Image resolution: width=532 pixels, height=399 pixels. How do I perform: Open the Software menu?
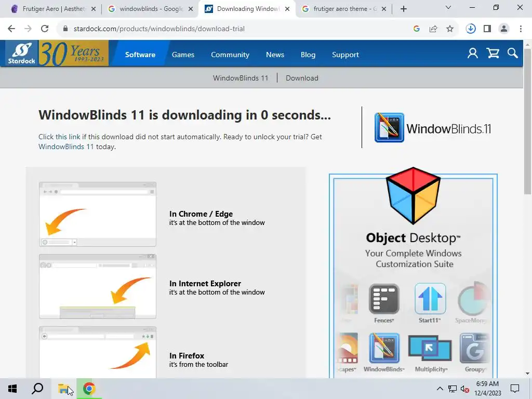pos(140,55)
